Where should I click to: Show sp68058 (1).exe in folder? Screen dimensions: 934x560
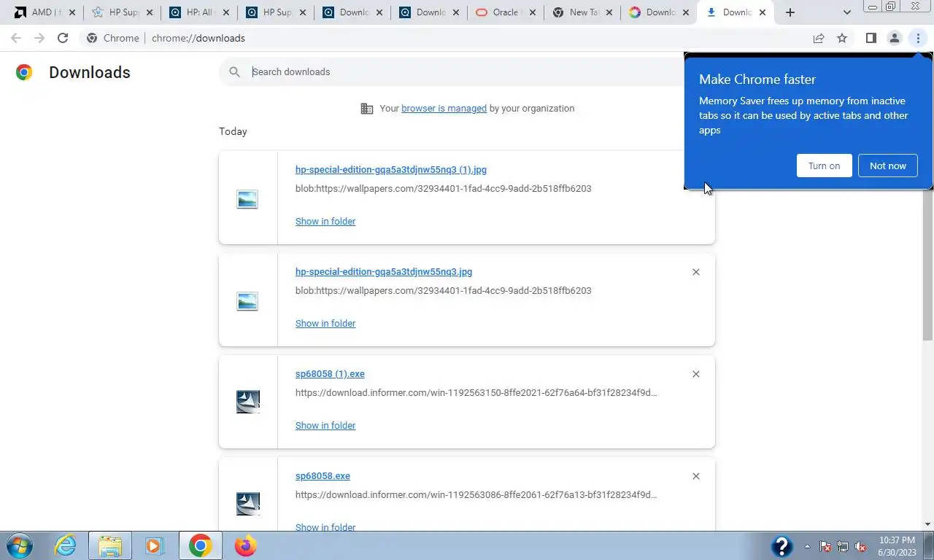click(325, 425)
